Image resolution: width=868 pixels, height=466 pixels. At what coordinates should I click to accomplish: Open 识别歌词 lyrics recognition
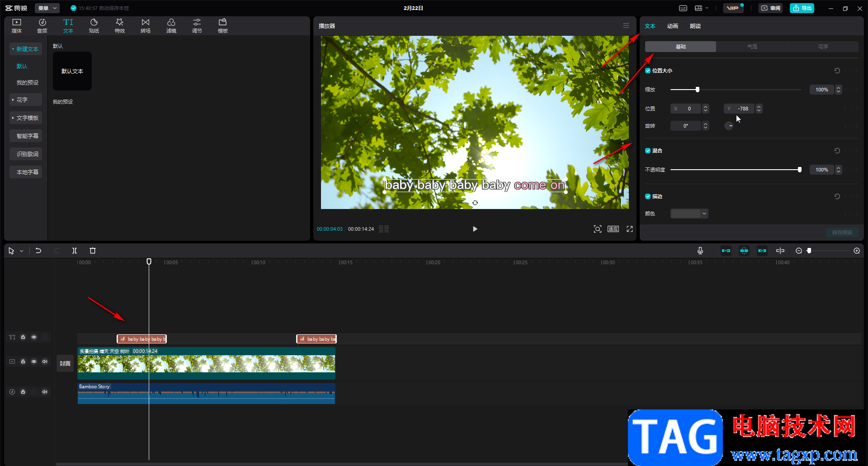coord(26,154)
